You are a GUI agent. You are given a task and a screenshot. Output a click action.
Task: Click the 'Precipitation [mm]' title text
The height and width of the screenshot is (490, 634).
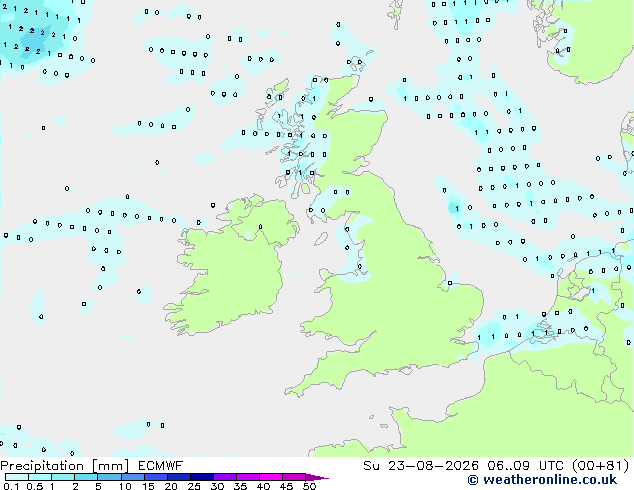tap(64, 466)
